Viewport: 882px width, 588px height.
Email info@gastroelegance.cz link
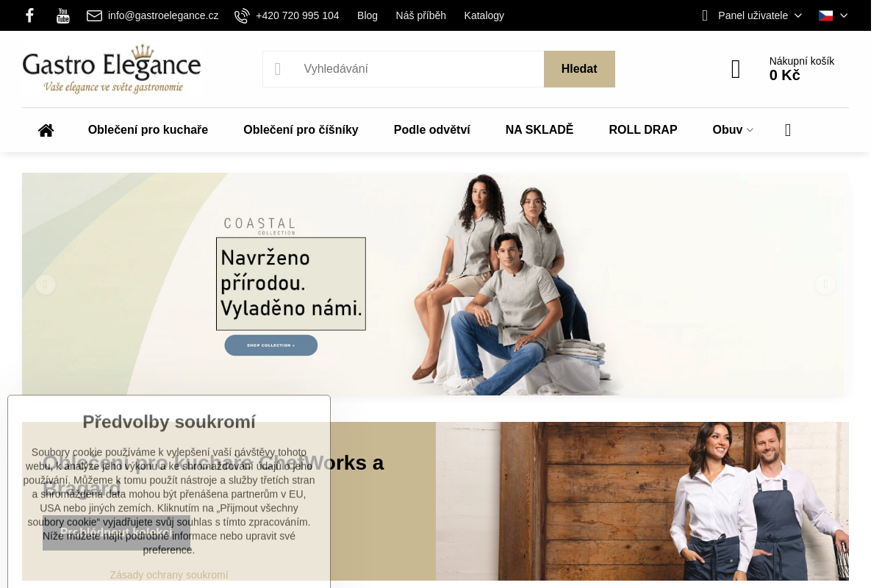(163, 15)
